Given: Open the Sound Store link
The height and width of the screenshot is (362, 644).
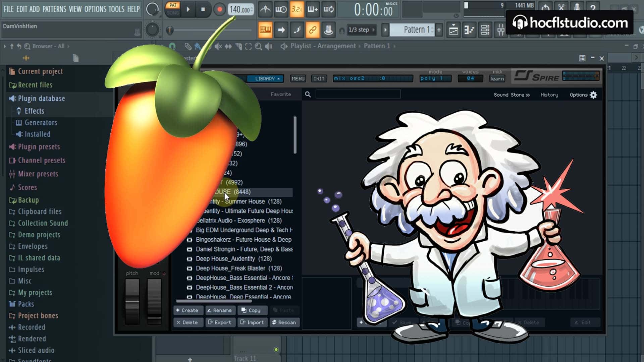Looking at the screenshot, I should (x=512, y=95).
